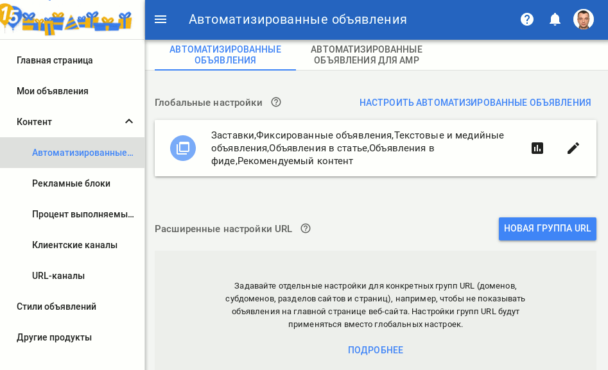Open the help question mark icon in header
Image resolution: width=608 pixels, height=370 pixels.
coord(527,19)
